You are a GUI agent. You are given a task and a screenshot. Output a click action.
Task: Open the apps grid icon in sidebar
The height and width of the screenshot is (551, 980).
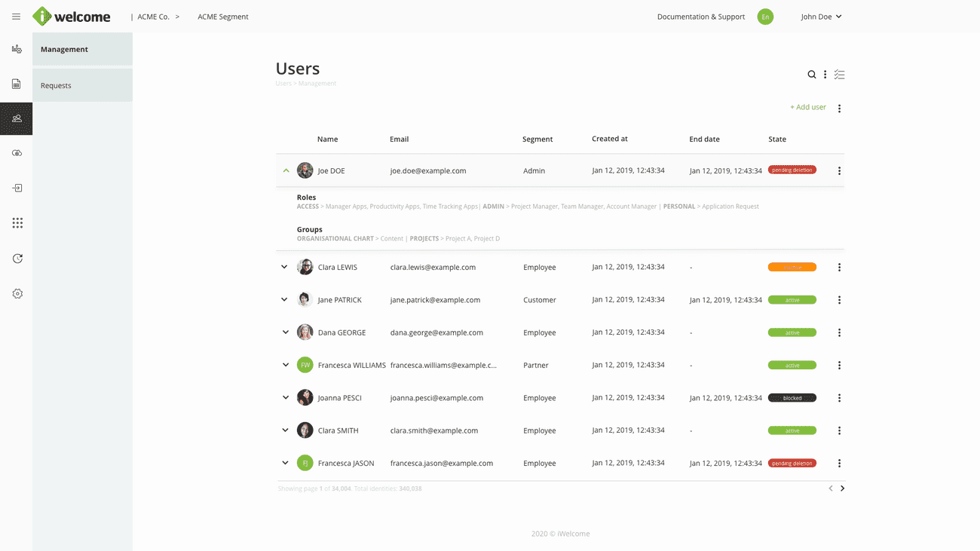click(17, 223)
